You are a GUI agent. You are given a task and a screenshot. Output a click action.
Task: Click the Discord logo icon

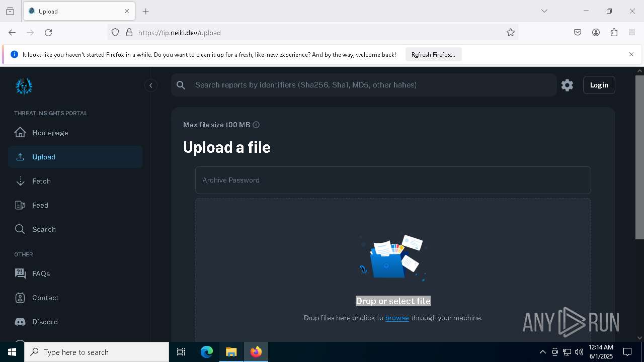click(20, 322)
